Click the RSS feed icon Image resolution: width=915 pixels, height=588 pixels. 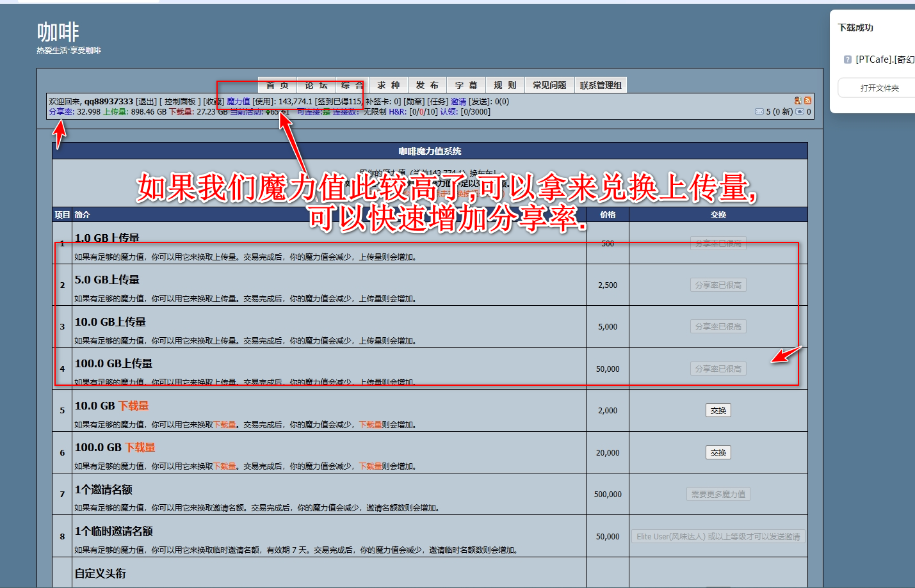coord(808,100)
